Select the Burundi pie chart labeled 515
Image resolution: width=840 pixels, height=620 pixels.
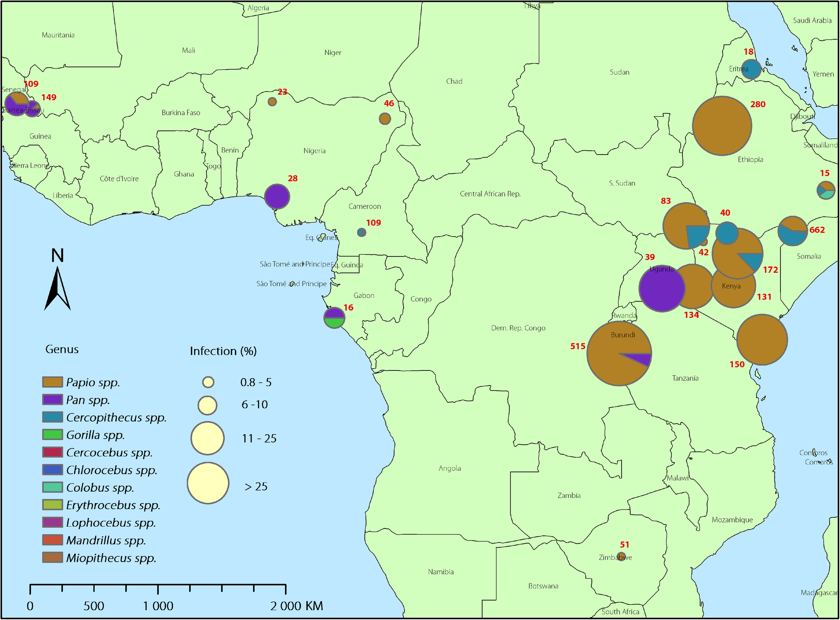[619, 353]
